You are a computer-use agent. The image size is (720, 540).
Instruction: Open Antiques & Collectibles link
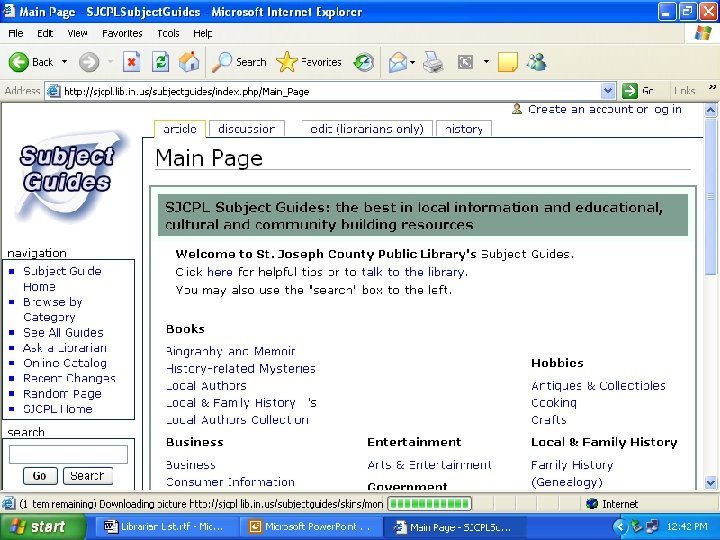598,386
